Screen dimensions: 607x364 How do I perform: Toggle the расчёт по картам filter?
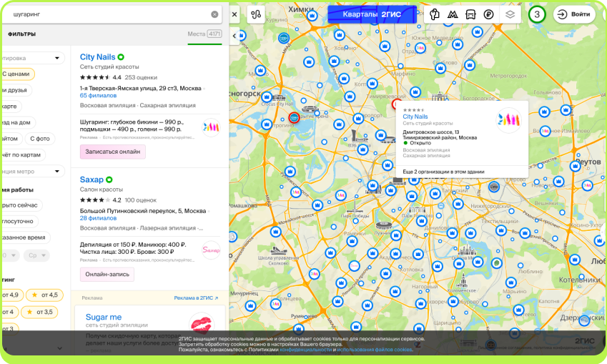(x=22, y=155)
